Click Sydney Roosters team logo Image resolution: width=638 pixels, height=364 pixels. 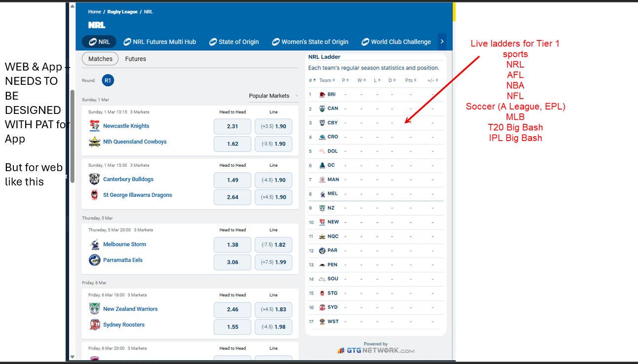(x=94, y=325)
